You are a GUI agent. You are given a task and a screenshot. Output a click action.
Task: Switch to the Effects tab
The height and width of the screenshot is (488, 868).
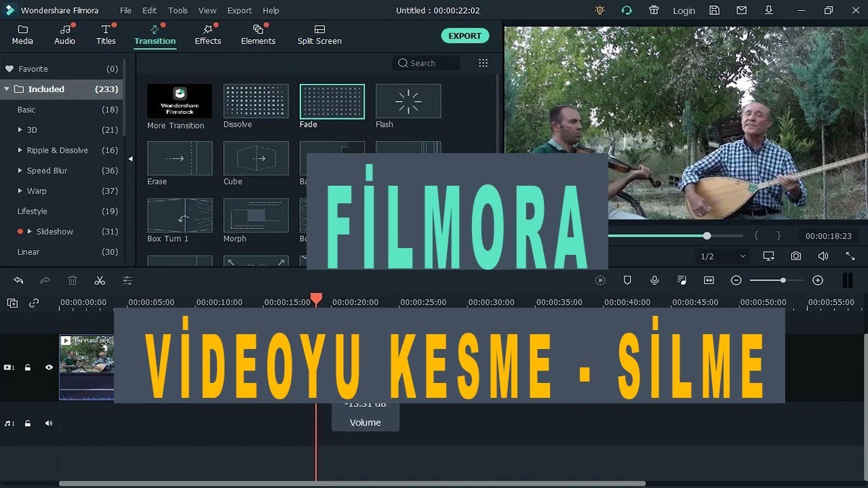(x=208, y=35)
